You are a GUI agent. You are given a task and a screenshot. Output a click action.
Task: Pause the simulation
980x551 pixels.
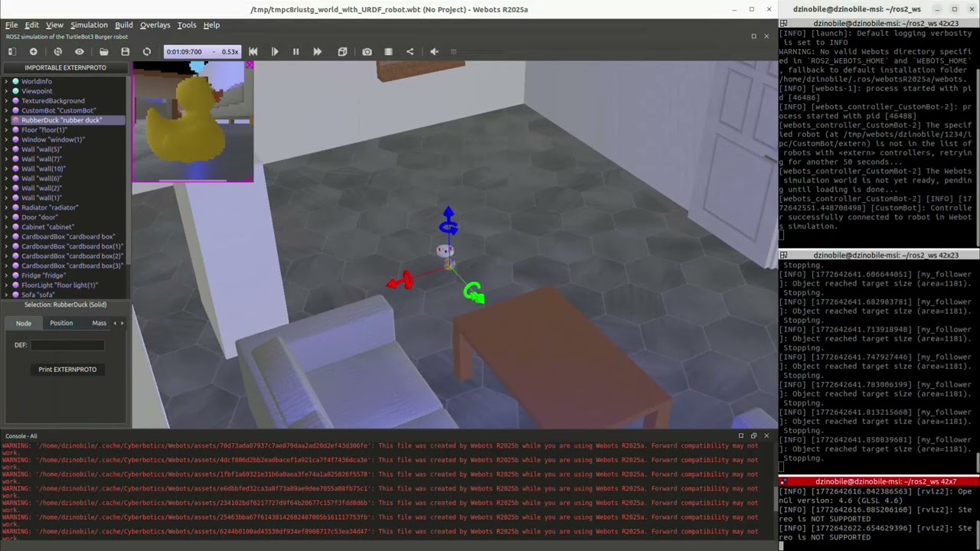296,51
